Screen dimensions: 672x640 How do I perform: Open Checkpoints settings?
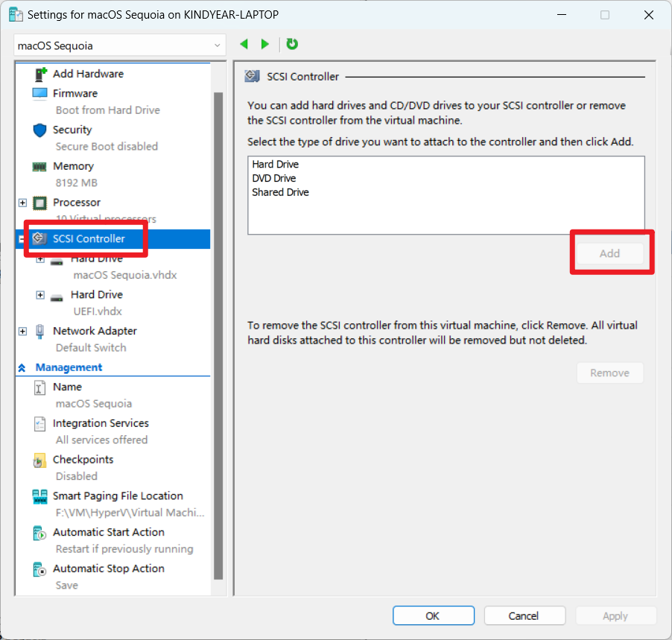(x=83, y=460)
